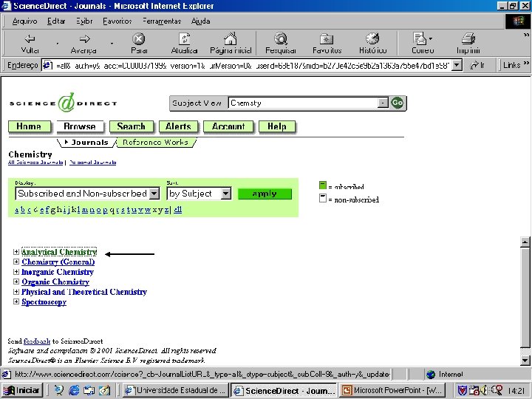The height and width of the screenshot is (399, 532).
Task: Click the Alerts navigation button
Action: [179, 126]
